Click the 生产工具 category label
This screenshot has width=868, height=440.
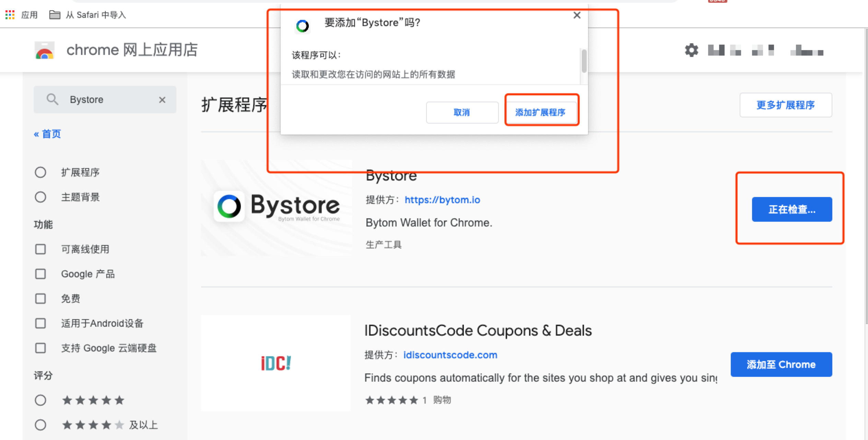tap(384, 245)
